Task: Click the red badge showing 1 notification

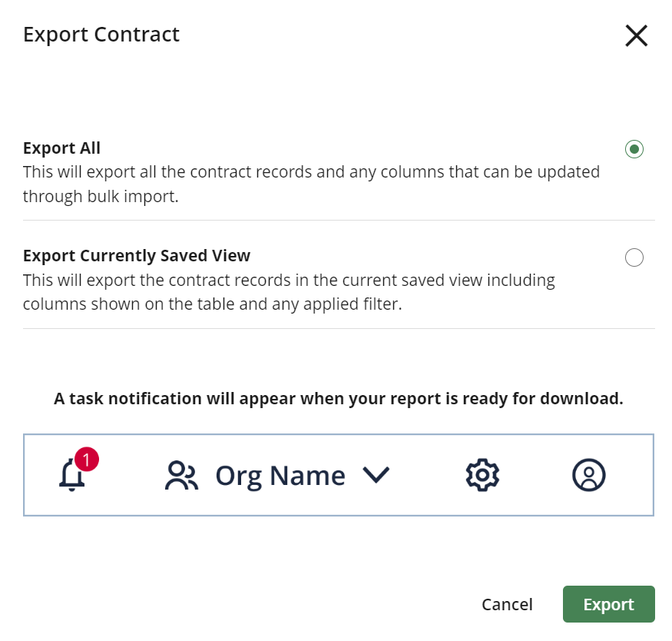Action: (x=86, y=459)
